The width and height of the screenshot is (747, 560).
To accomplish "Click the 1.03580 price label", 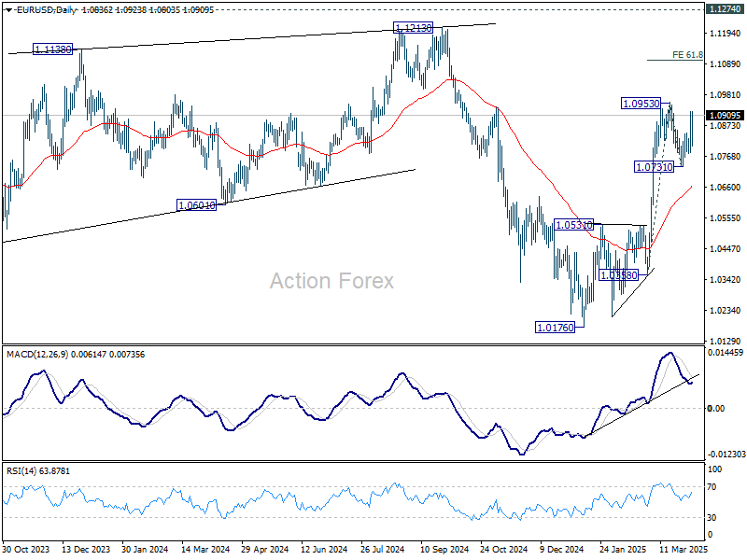I will [x=618, y=275].
